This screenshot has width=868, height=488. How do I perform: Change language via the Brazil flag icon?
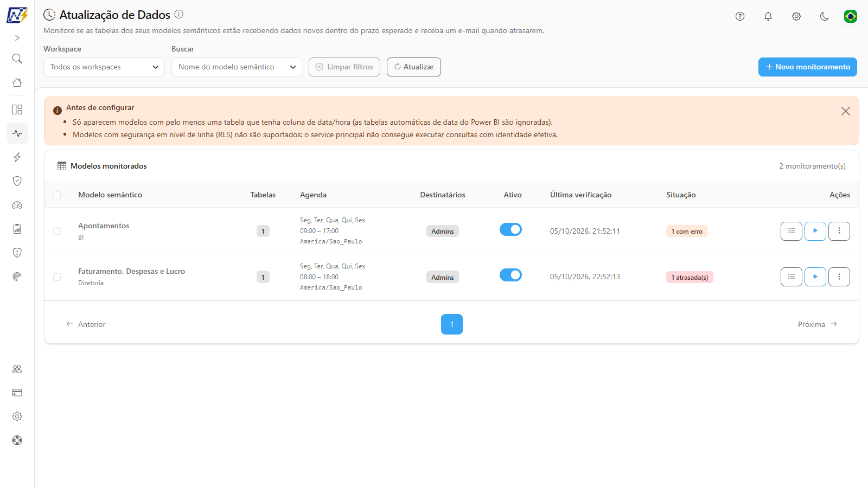pyautogui.click(x=851, y=16)
